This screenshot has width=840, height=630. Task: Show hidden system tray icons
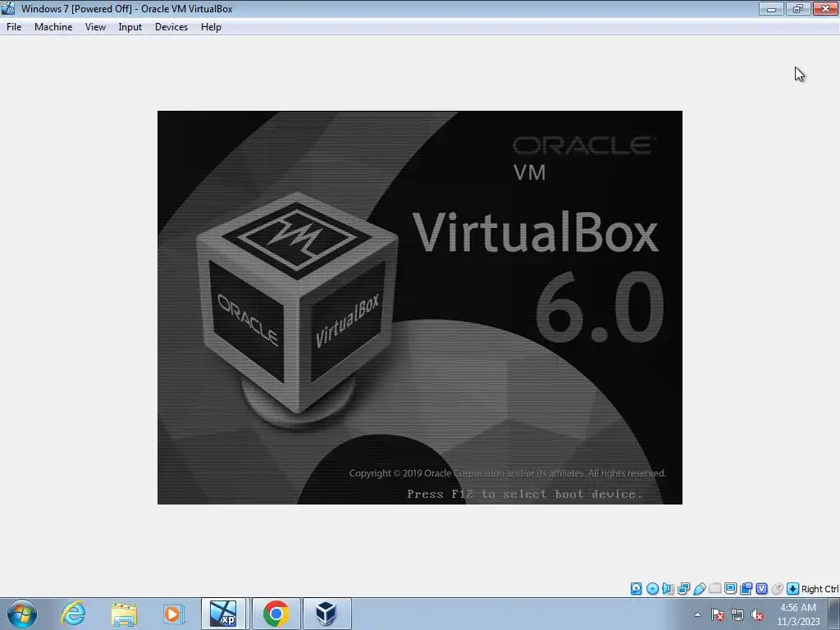coord(697,614)
